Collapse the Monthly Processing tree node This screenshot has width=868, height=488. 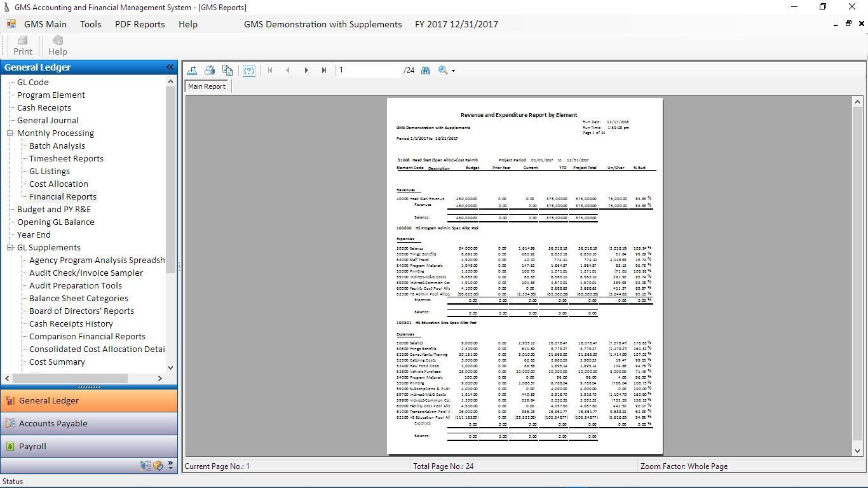coord(10,133)
